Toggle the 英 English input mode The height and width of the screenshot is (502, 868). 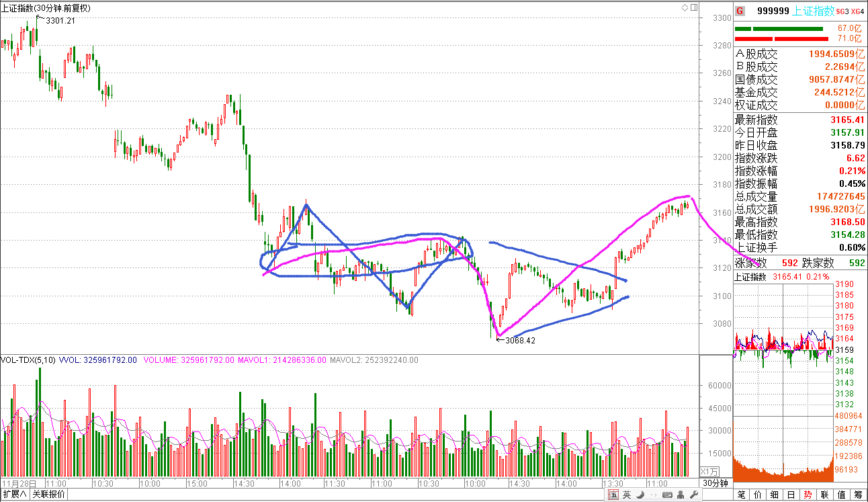click(627, 495)
